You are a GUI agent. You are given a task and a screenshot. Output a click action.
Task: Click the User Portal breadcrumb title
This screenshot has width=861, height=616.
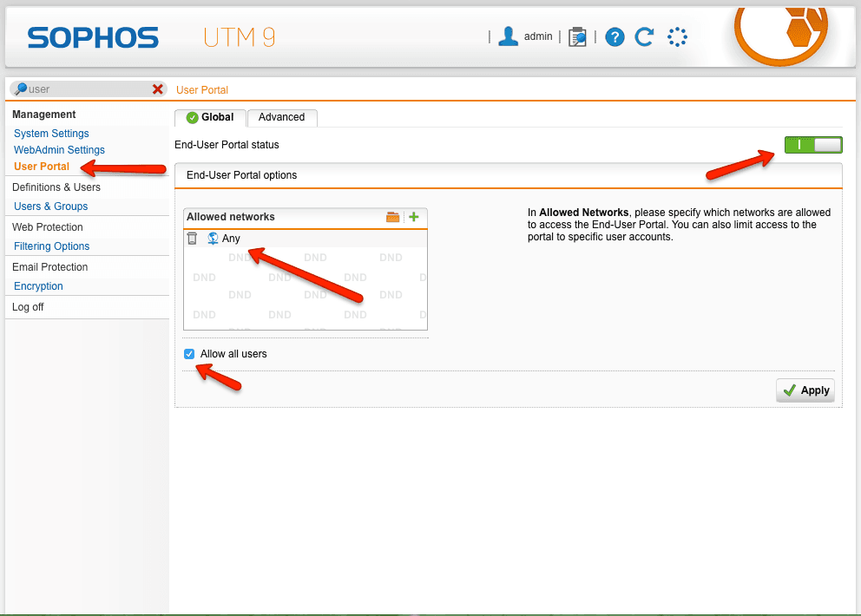coord(202,90)
